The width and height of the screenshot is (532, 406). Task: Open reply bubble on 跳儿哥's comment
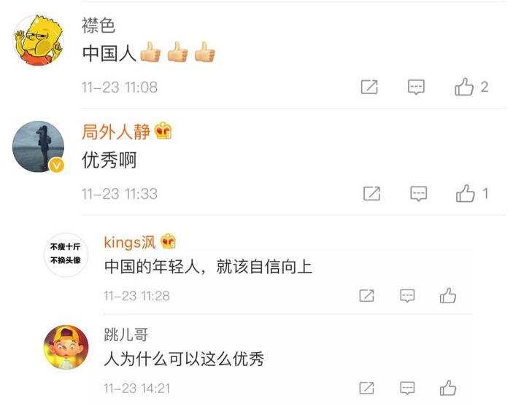point(407,388)
